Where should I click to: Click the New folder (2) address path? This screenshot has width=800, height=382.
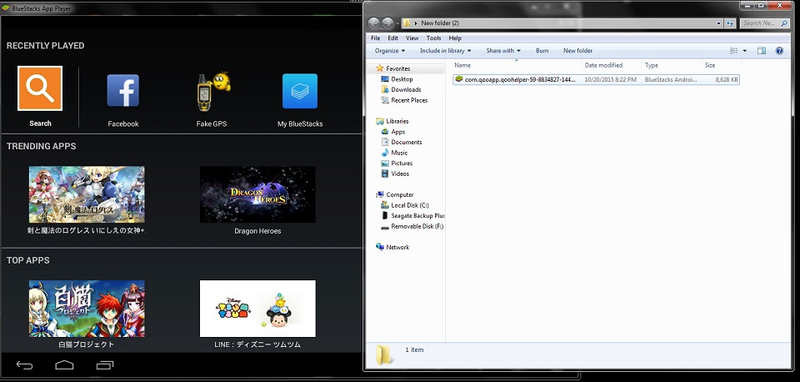pos(440,23)
